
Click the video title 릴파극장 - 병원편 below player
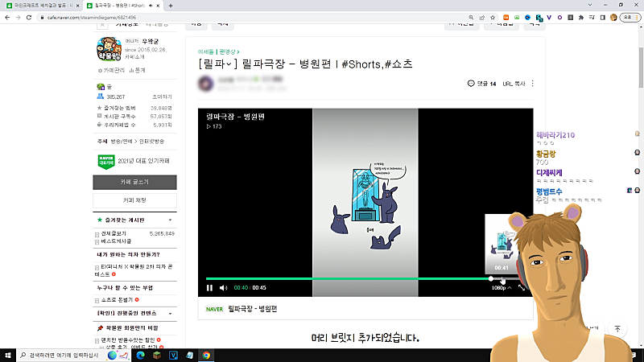253,309
